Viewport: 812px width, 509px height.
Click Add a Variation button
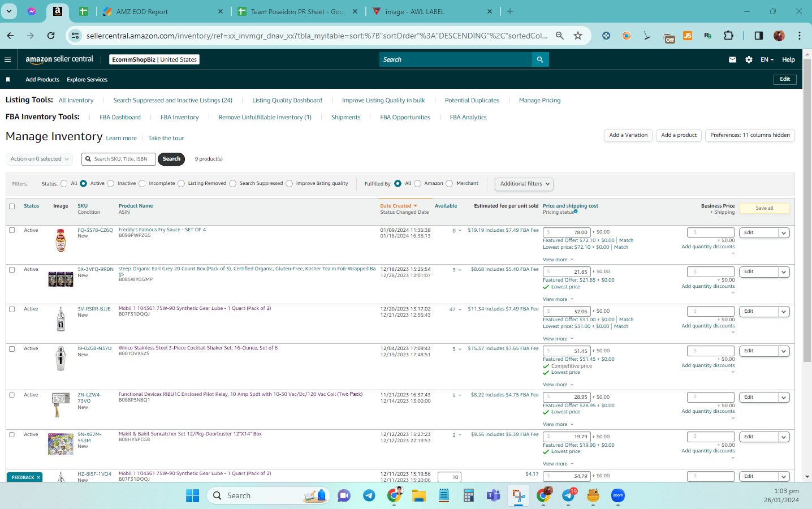point(628,135)
